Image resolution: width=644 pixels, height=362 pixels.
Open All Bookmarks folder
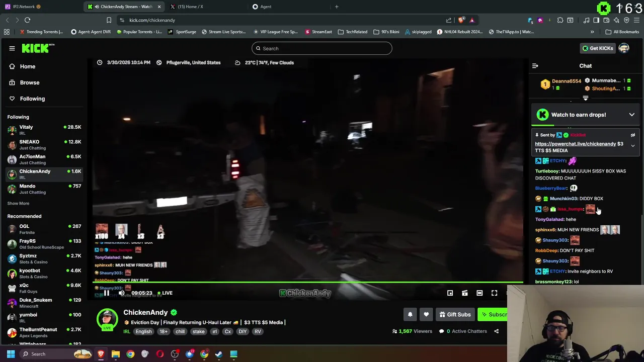[623, 32]
